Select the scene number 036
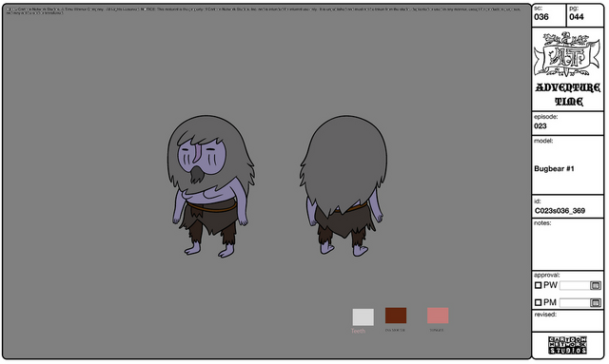 click(x=541, y=17)
